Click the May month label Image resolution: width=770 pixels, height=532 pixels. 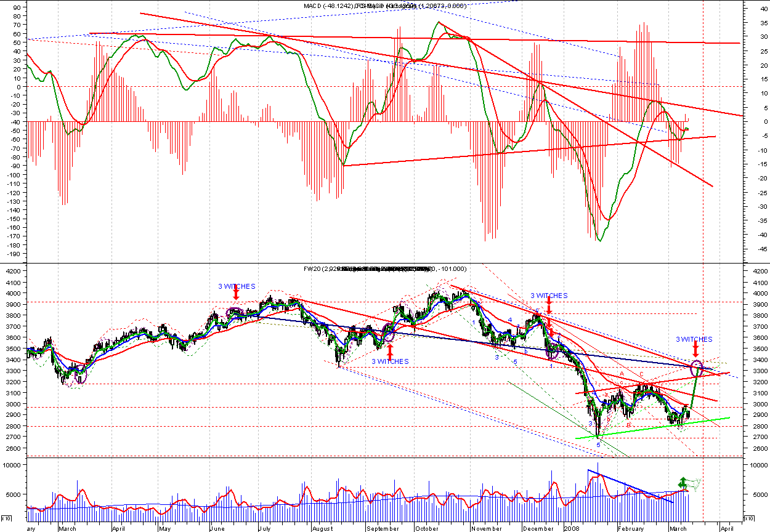click(x=164, y=528)
